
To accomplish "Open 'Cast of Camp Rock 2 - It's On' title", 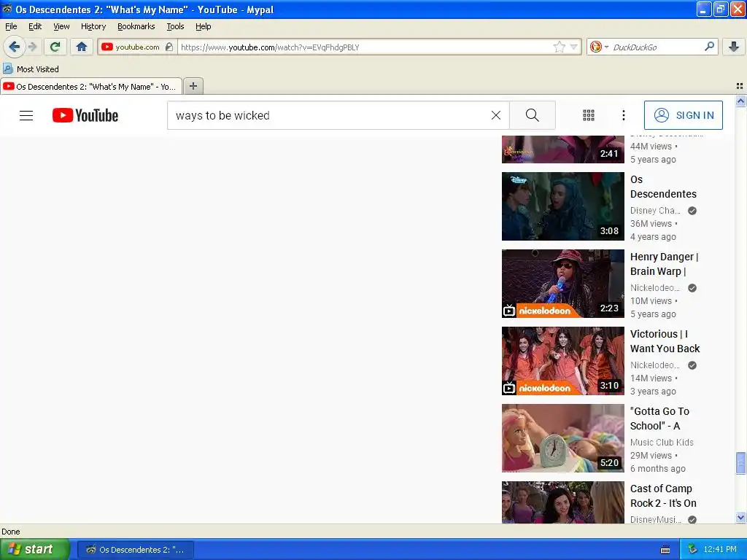I will [663, 496].
